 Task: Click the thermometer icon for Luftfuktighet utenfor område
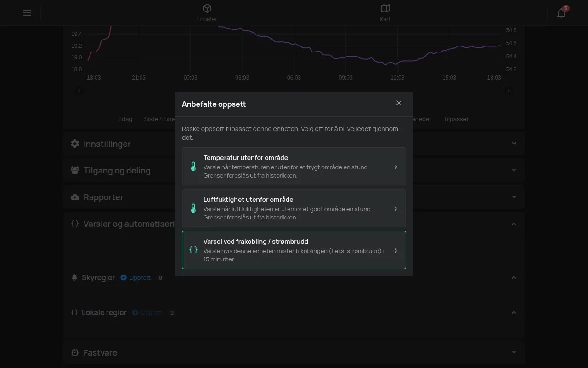pyautogui.click(x=193, y=208)
